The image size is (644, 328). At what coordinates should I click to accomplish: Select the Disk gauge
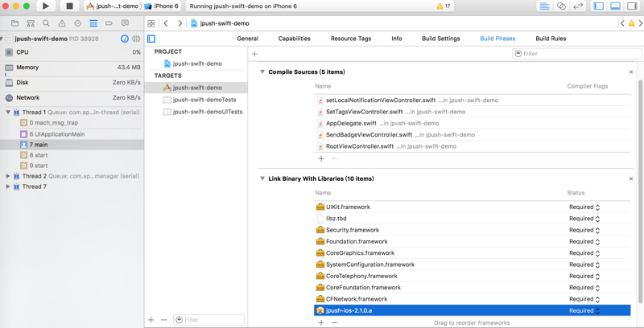pyautogui.click(x=72, y=83)
